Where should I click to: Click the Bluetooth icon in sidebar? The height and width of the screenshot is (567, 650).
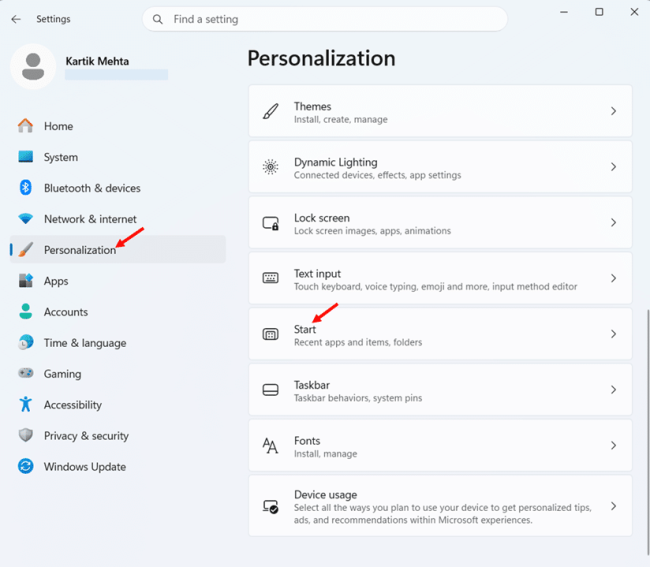25,188
